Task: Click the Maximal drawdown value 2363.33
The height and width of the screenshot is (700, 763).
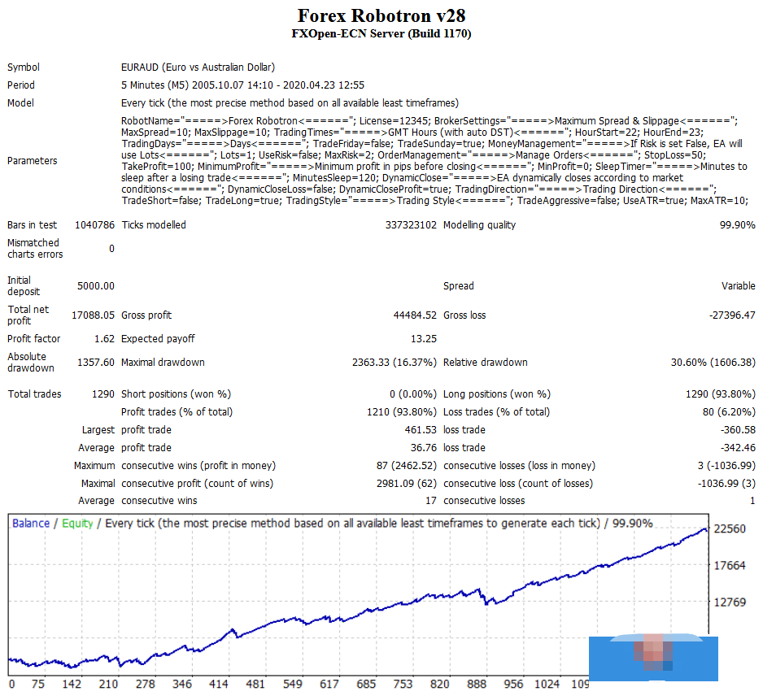Action: coord(394,363)
